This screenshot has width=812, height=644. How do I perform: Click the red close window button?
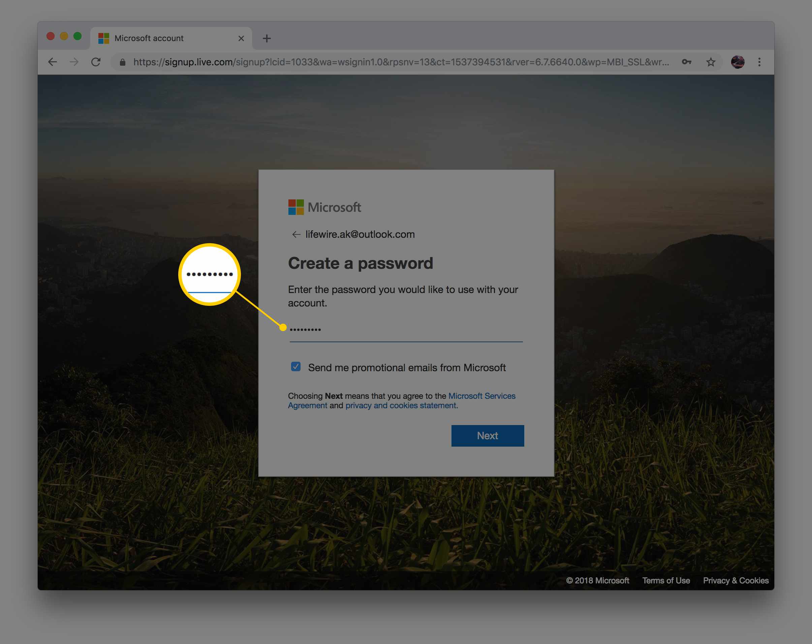point(51,36)
